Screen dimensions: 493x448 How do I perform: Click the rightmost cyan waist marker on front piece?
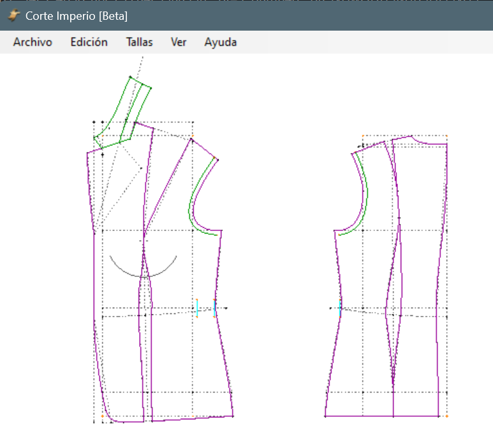[x=215, y=308]
